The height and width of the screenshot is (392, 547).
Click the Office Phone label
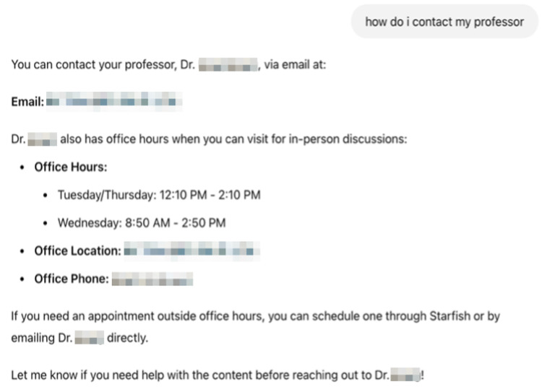click(72, 279)
